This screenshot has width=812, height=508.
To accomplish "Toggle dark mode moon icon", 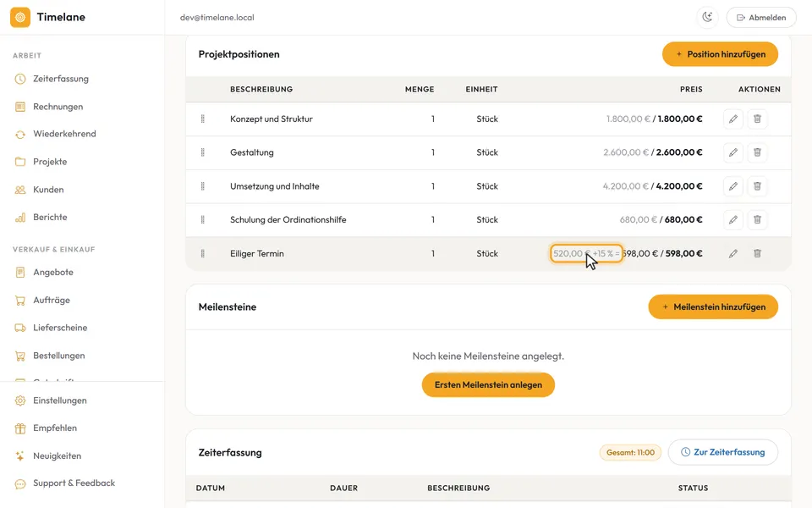I will [707, 17].
